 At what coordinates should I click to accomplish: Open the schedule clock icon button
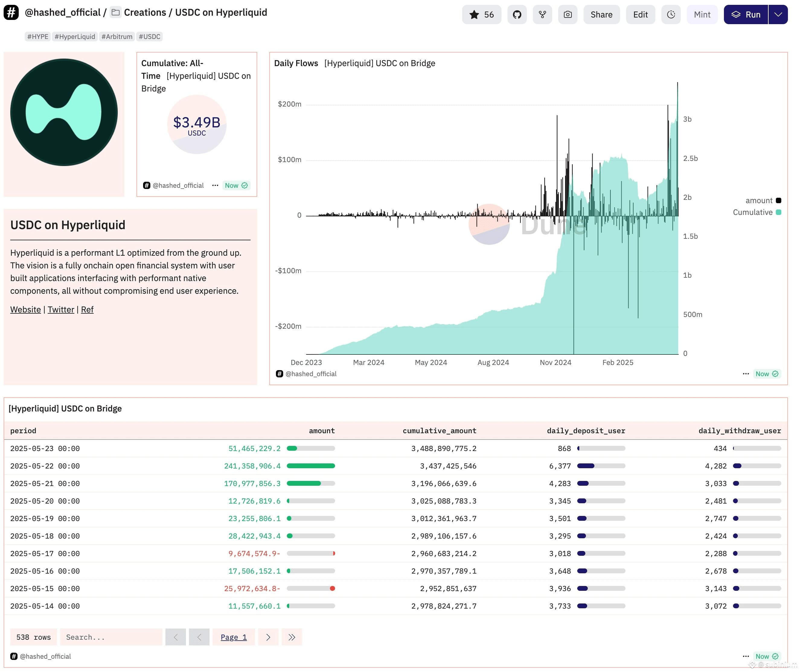[671, 14]
